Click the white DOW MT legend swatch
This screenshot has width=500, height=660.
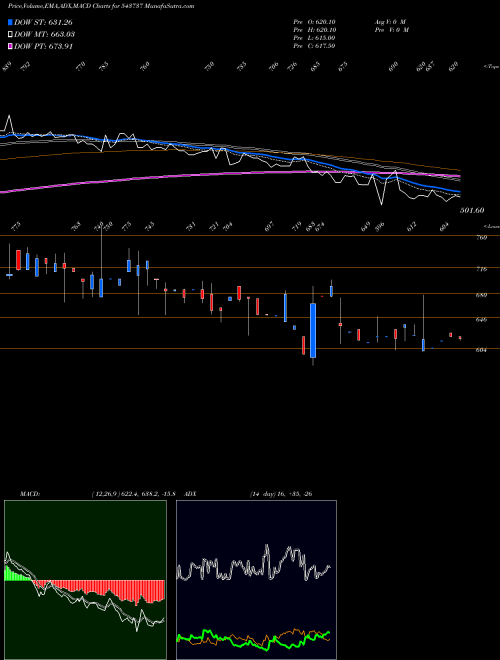coord(11,34)
